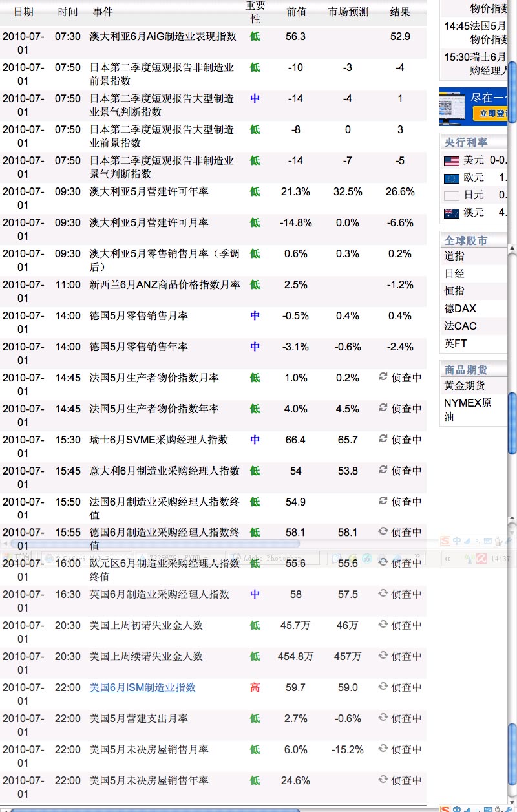
Task: Select 德DAX in global stocks list
Action: pos(460,308)
